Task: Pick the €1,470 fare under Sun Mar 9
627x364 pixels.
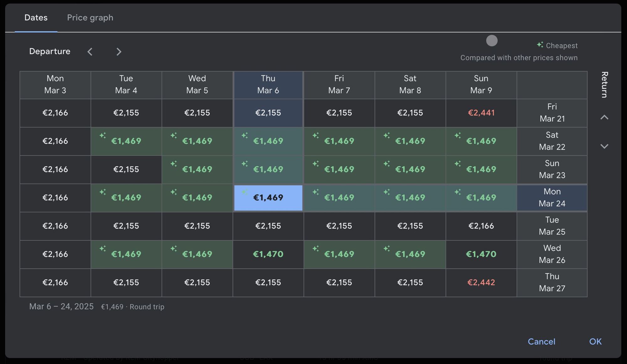Action: click(481, 254)
